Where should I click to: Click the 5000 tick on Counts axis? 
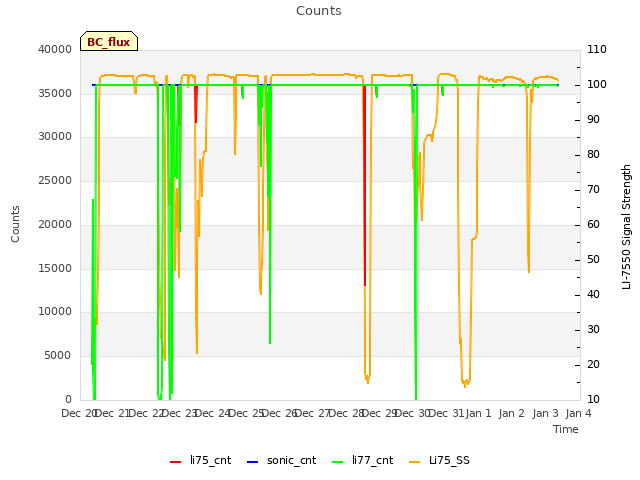[58, 356]
